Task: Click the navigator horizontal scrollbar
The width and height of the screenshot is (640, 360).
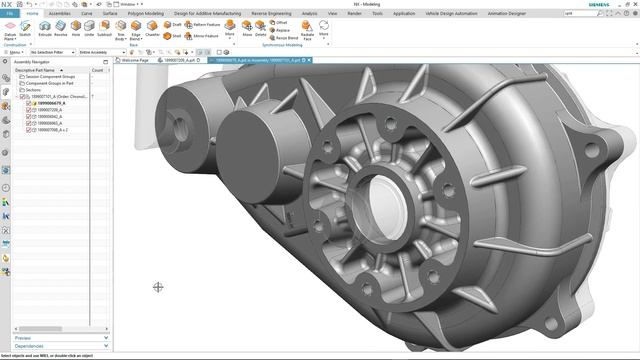Action: coord(41,329)
